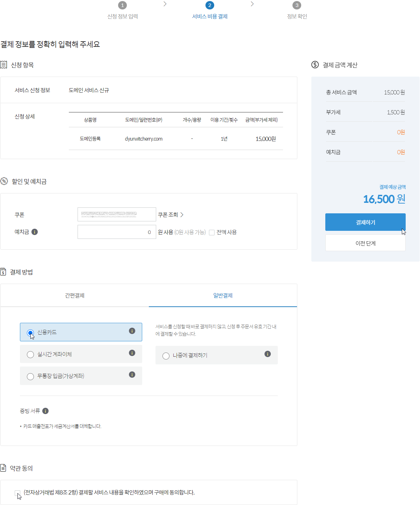Viewport: 420px width, 505px height.
Task: Select the 나중에 결제하기 option
Action: (166, 356)
